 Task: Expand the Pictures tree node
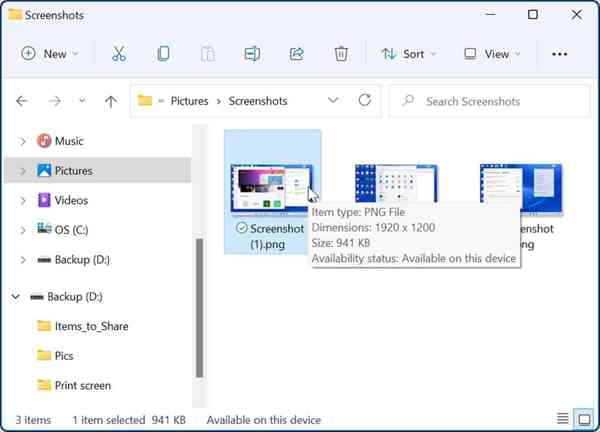click(x=23, y=171)
